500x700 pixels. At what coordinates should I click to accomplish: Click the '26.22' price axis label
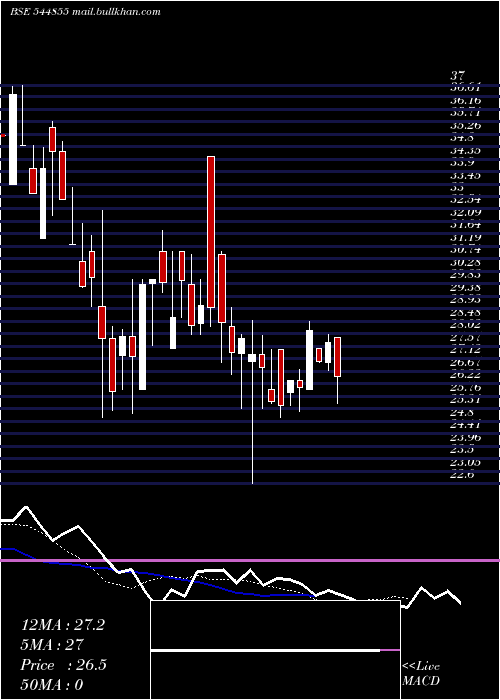466,375
